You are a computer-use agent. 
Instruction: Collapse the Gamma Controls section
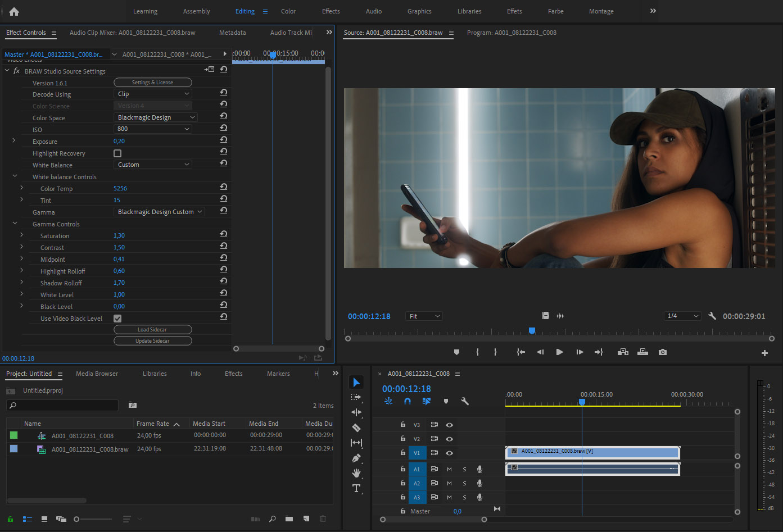point(15,224)
